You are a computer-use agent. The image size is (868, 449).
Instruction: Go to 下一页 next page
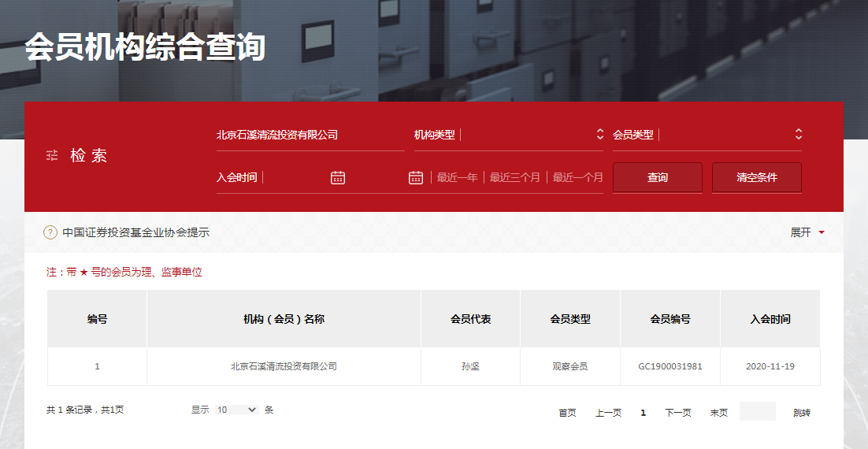pos(678,413)
